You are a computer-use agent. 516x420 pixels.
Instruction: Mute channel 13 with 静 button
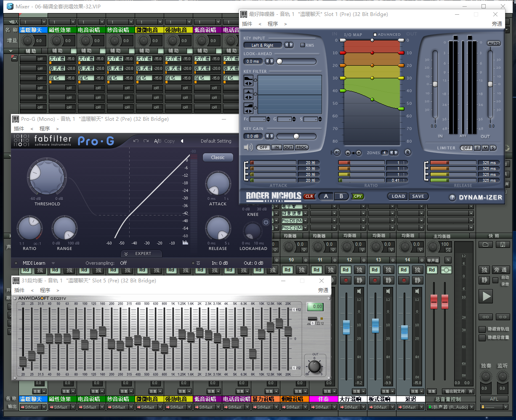[388, 280]
